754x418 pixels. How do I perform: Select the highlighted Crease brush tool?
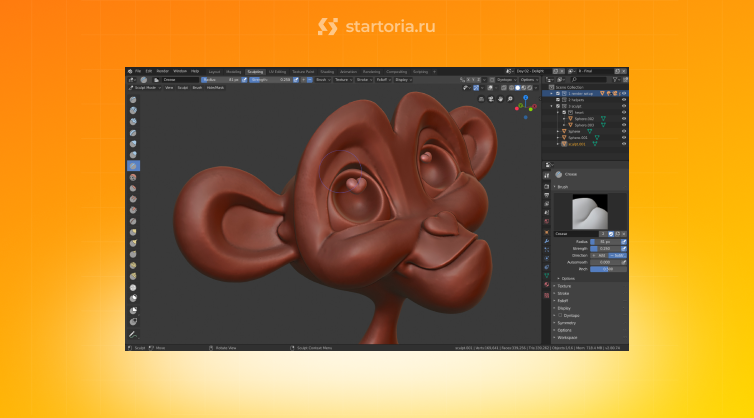tap(133, 166)
